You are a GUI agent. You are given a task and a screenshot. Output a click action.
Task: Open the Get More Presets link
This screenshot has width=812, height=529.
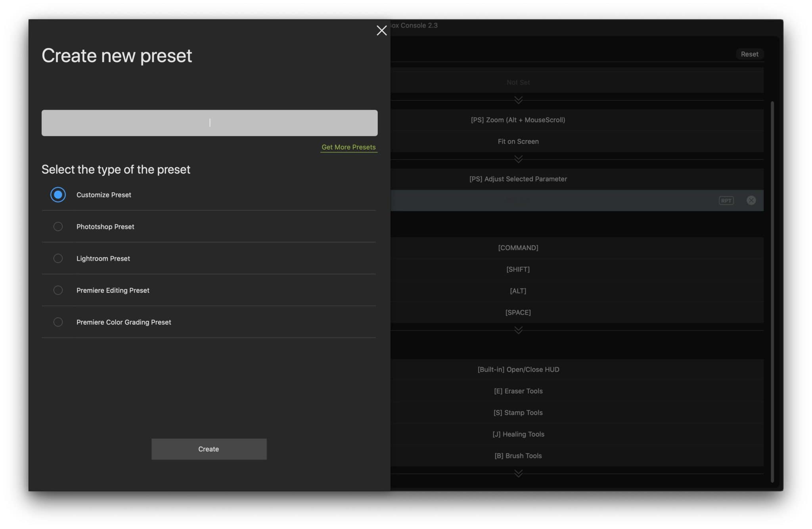pos(349,147)
